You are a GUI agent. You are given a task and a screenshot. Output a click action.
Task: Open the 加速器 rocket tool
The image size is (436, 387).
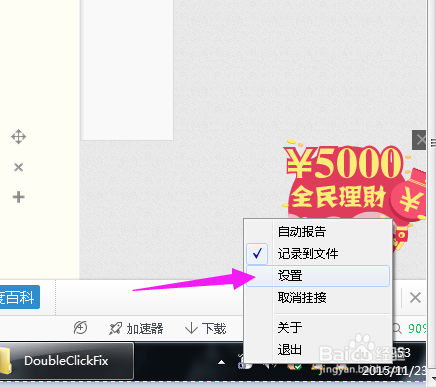click(136, 329)
